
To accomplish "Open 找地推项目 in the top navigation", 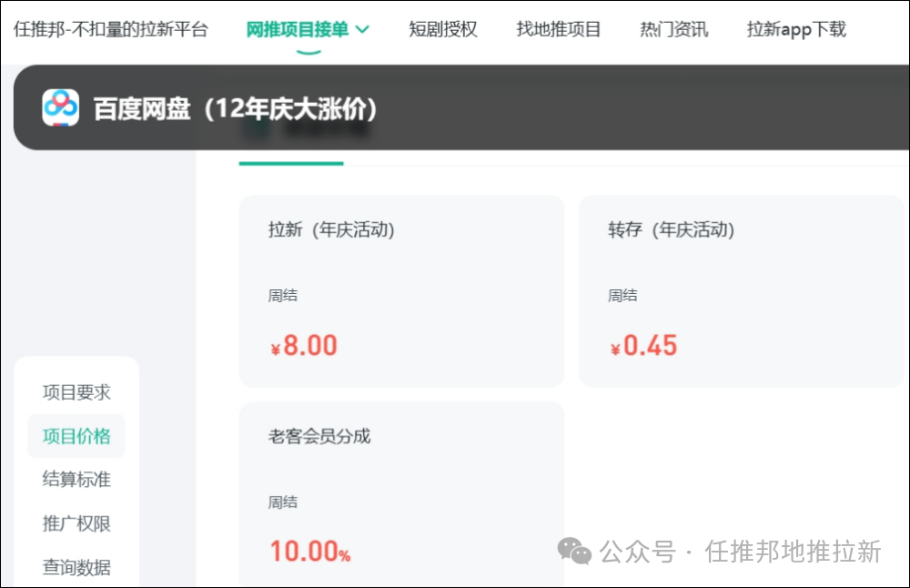I will pos(559,29).
